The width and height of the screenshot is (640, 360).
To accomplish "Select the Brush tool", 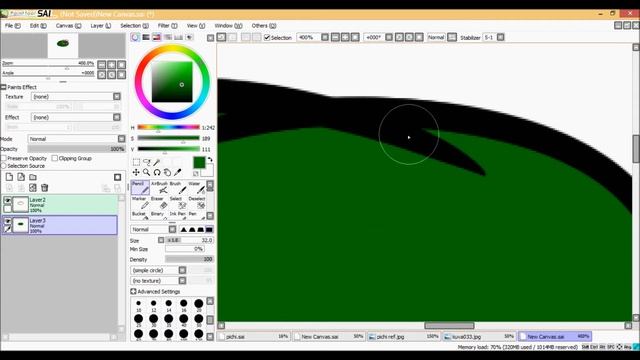I will coord(178,187).
